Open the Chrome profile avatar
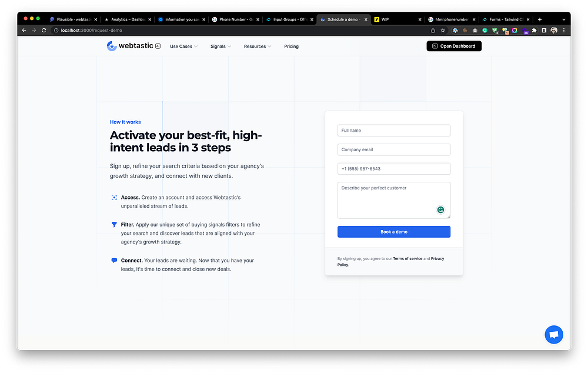This screenshot has height=373, width=588. click(554, 31)
